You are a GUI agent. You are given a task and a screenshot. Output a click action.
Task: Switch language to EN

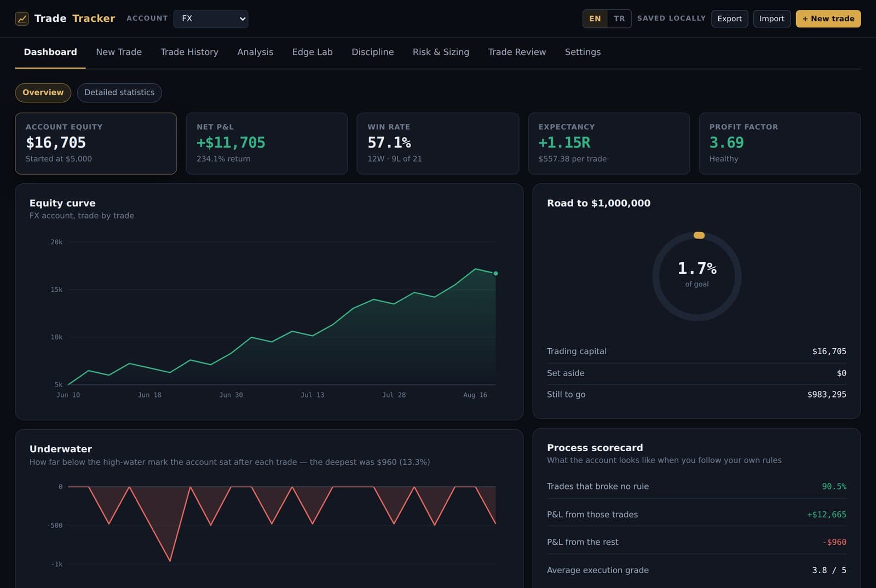(595, 19)
